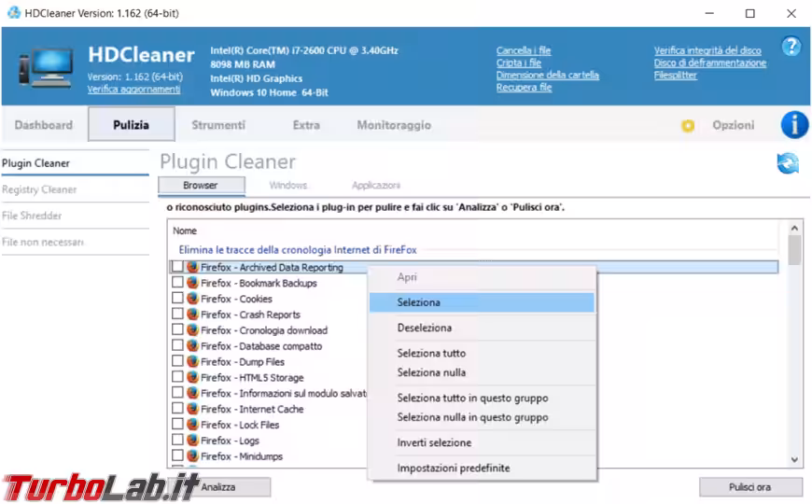Image resolution: width=812 pixels, height=504 pixels.
Task: Open the Verifica integrità del disco link
Action: click(x=707, y=50)
